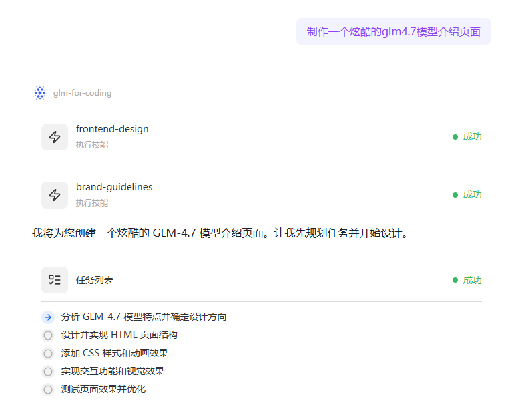The width and height of the screenshot is (532, 407).
Task: Select the circle beside 设计并实现 HTML 页面结构
Action: 47,335
